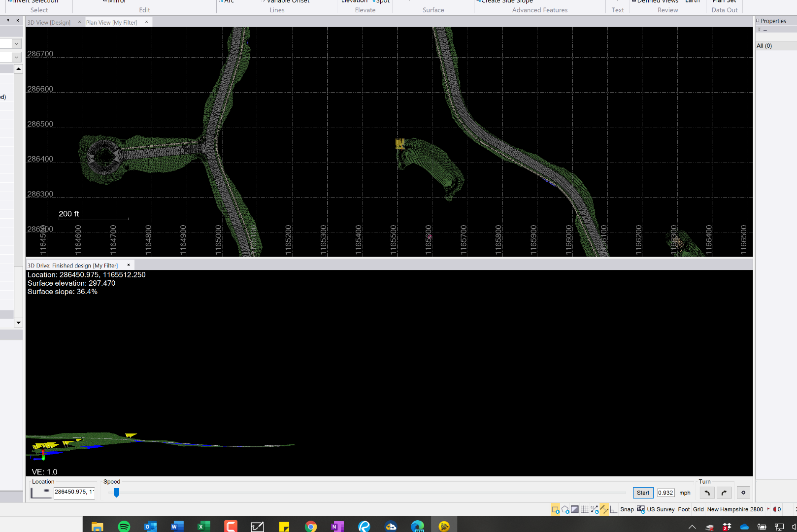Click the Speed slider handle
This screenshot has width=797, height=532.
click(116, 493)
